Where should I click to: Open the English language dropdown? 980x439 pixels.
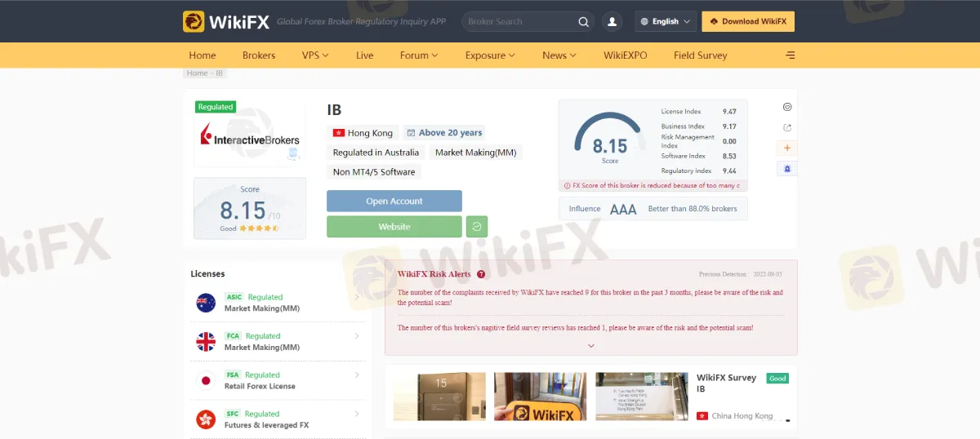[x=665, y=22]
